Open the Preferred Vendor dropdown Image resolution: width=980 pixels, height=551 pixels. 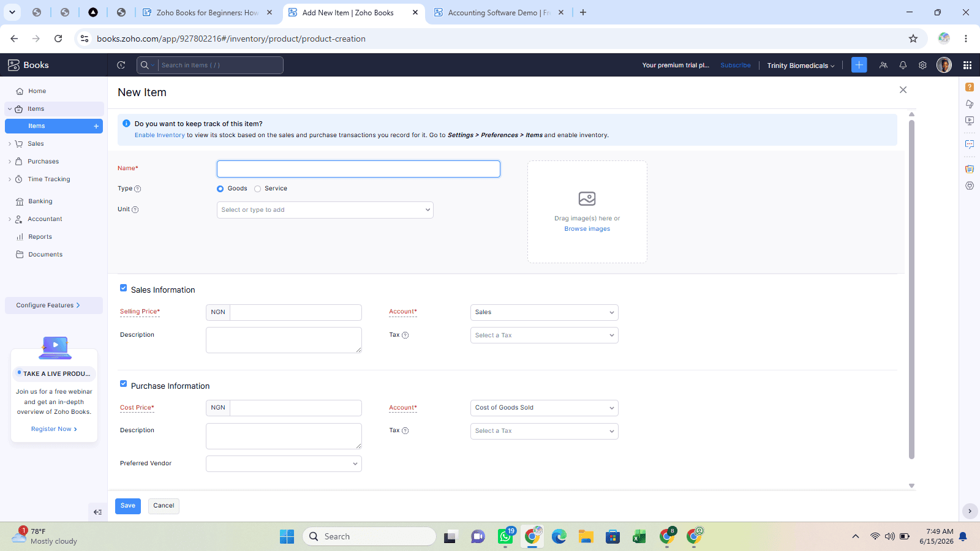tap(284, 464)
